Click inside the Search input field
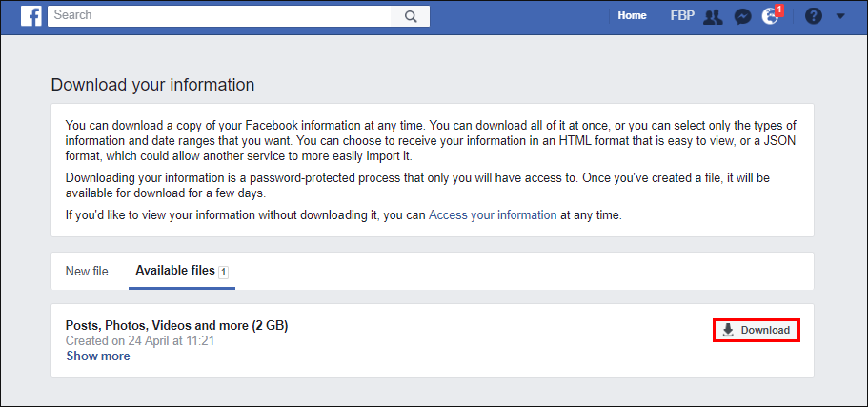Viewport: 868px width, 407px height. click(x=219, y=16)
